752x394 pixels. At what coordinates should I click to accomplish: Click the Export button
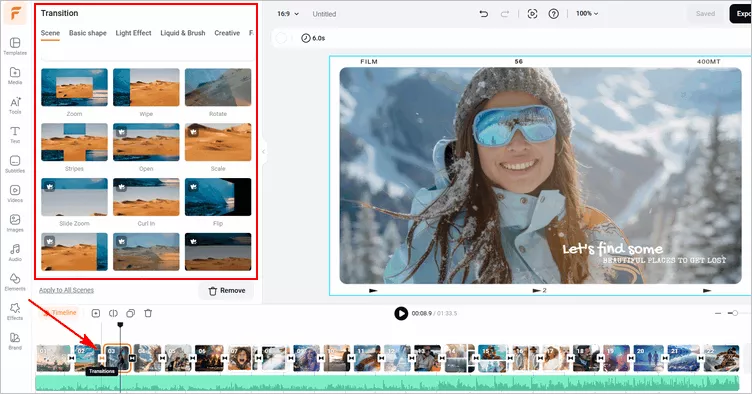740,13
